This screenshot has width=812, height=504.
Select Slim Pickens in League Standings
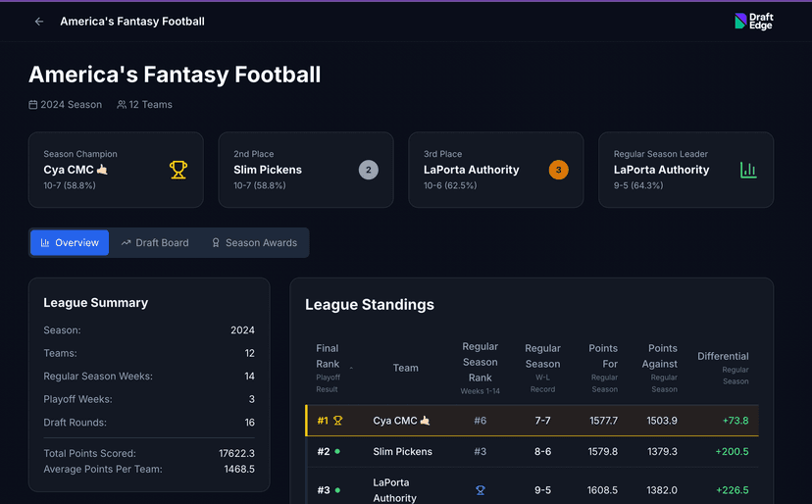pos(402,452)
